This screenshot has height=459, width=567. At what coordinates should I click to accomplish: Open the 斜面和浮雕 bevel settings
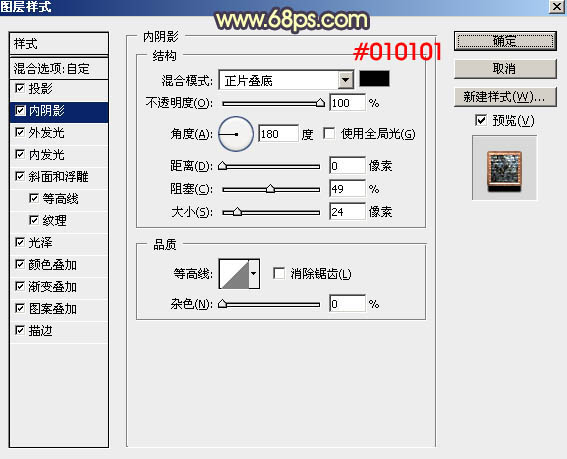pos(59,177)
